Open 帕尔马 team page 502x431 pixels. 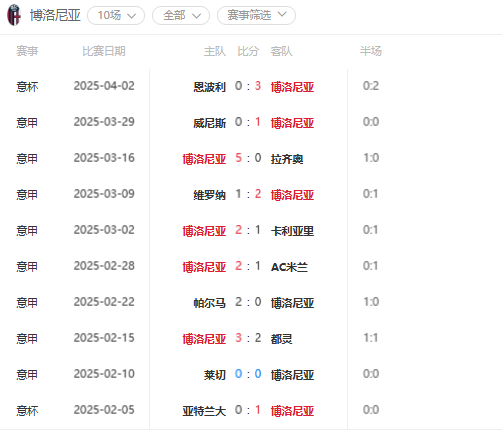point(210,303)
